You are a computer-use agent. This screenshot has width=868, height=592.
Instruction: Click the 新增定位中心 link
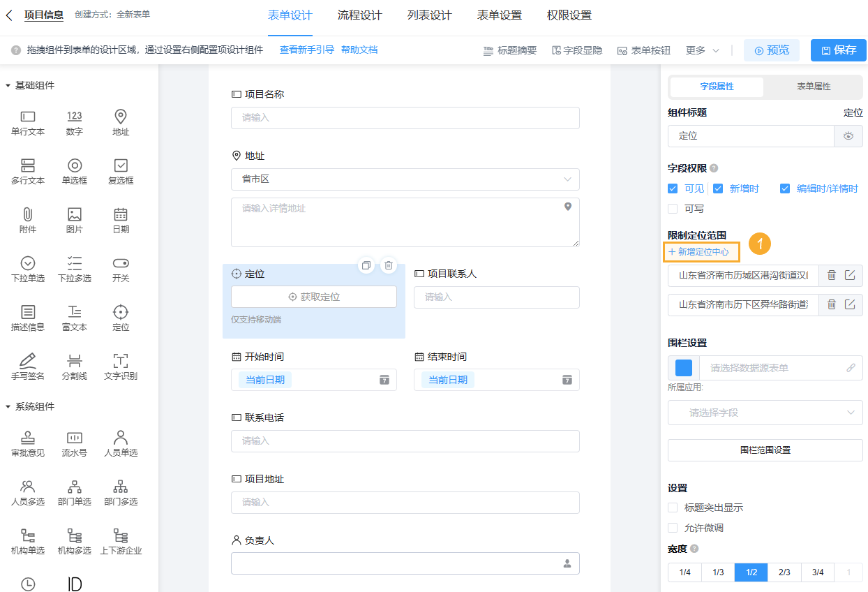click(x=701, y=251)
